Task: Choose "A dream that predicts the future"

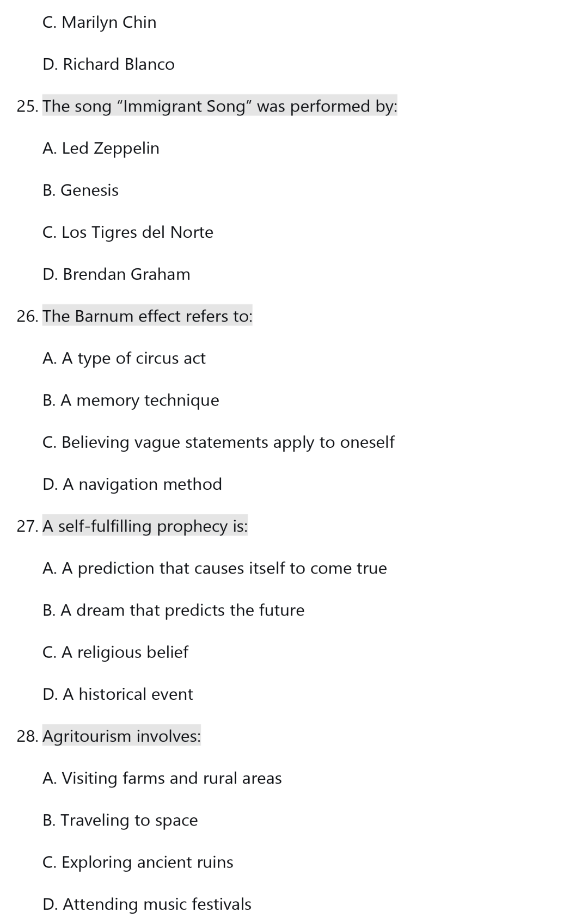Action: coord(173,610)
